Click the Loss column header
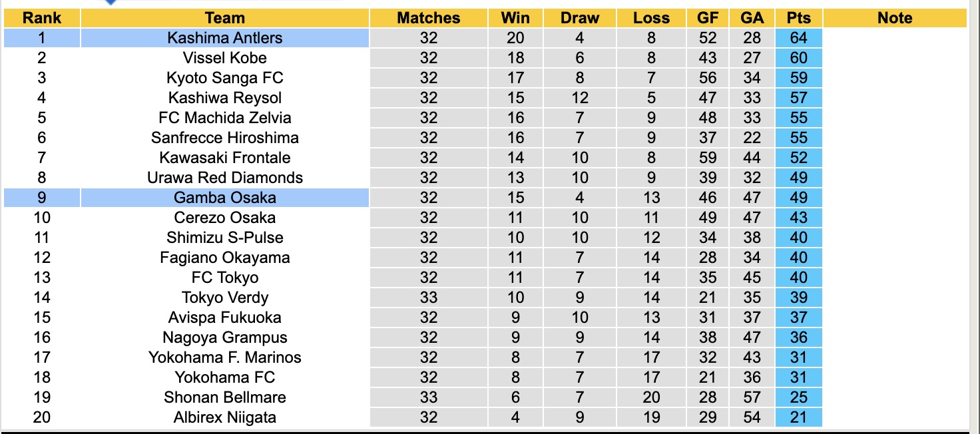 coord(651,18)
